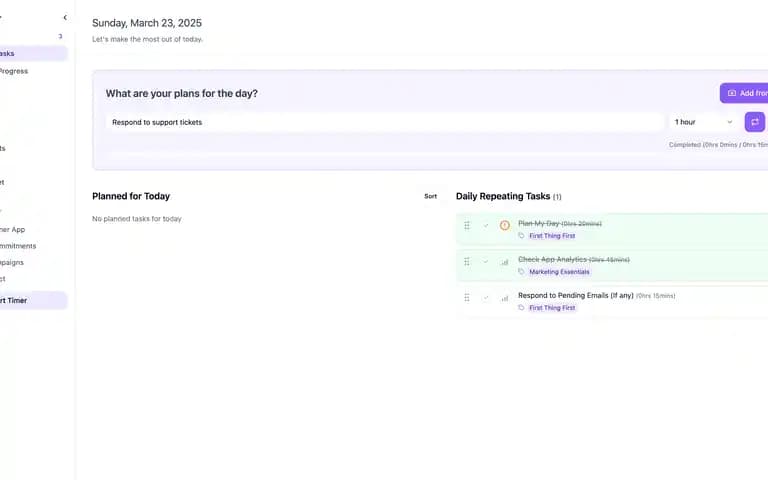Screen dimensions: 768x480
Task: Click the priority bars icon on Check App Analytics
Action: coord(504,262)
